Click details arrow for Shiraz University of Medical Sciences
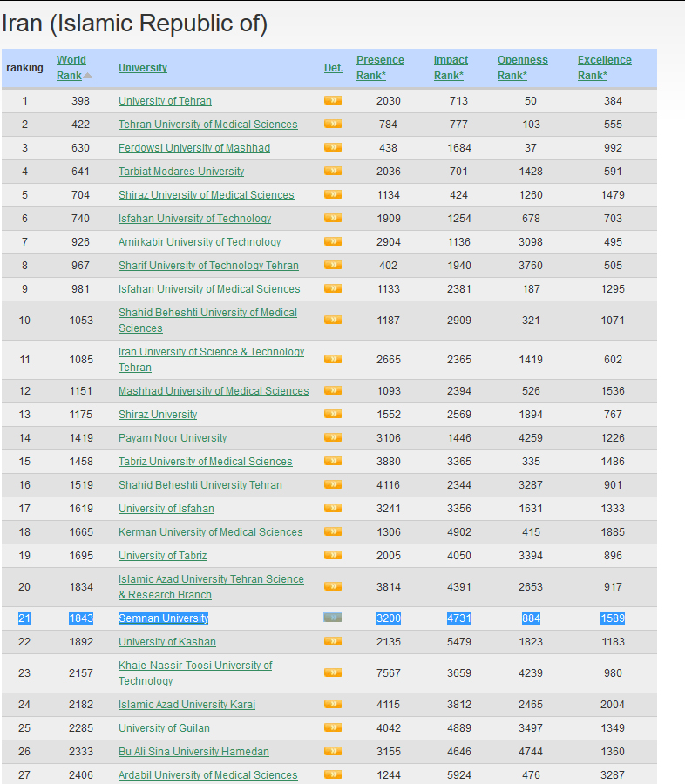The width and height of the screenshot is (685, 784). click(333, 194)
